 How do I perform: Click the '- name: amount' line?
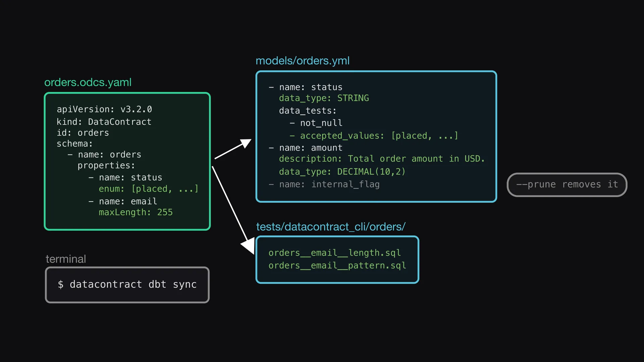point(306,148)
